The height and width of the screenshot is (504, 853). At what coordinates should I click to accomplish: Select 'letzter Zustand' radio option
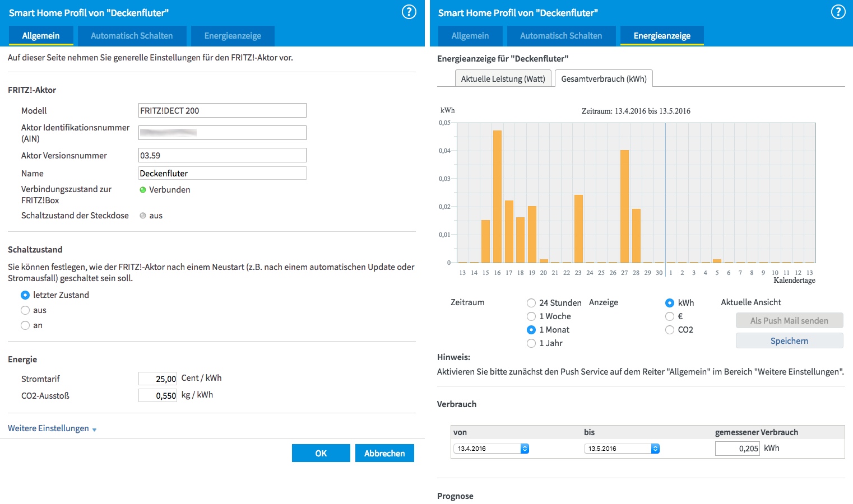tap(25, 295)
